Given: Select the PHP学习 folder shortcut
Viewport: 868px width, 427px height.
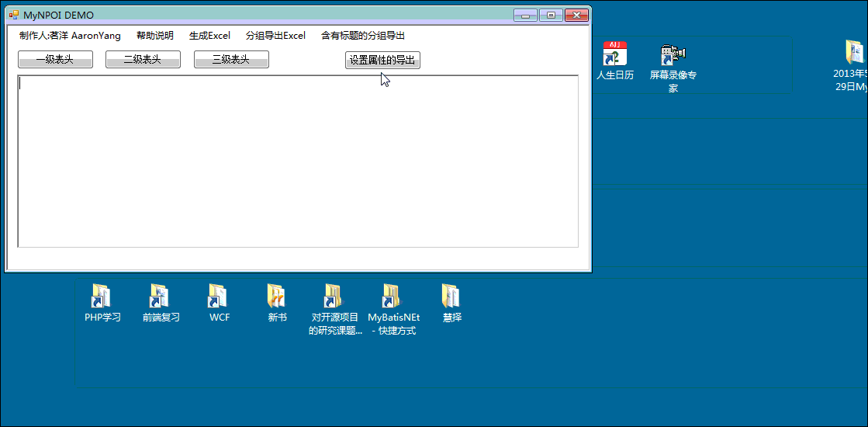Looking at the screenshot, I should (102, 303).
